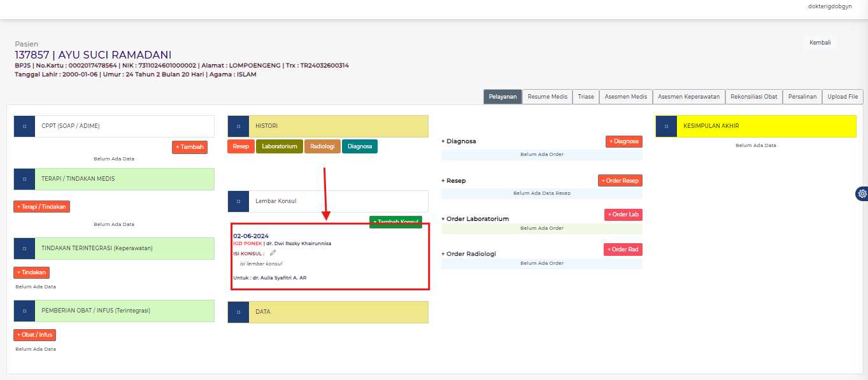Switch to the Resume Medis tab
This screenshot has height=380, width=868.
point(547,97)
